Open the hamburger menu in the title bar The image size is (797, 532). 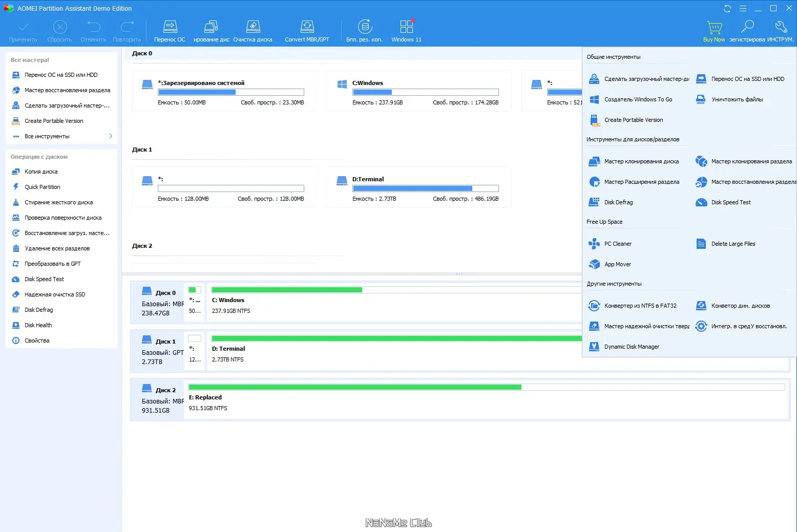pyautogui.click(x=743, y=8)
